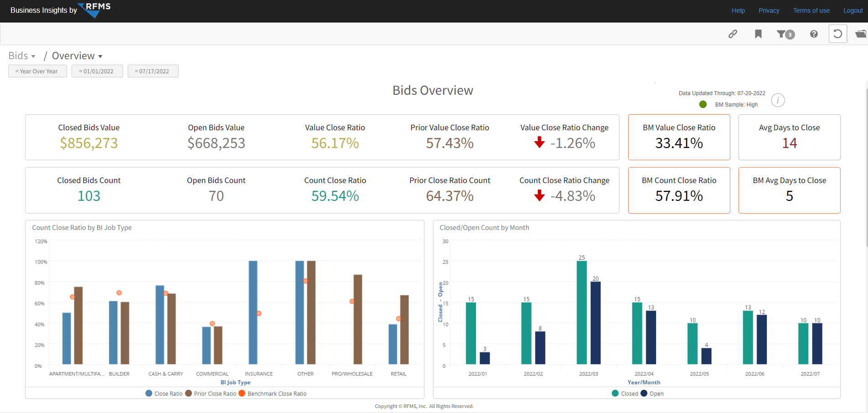Viewport: 868px width, 413px height.
Task: Click red down arrow for Count Close Ratio Change
Action: pyautogui.click(x=539, y=195)
